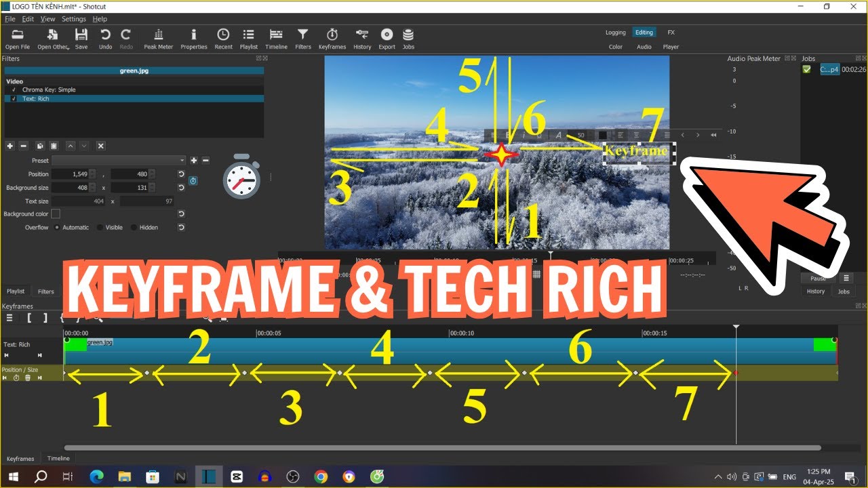868x488 pixels.
Task: Open the Keyframes stopwatch toolbar icon
Action: click(332, 35)
